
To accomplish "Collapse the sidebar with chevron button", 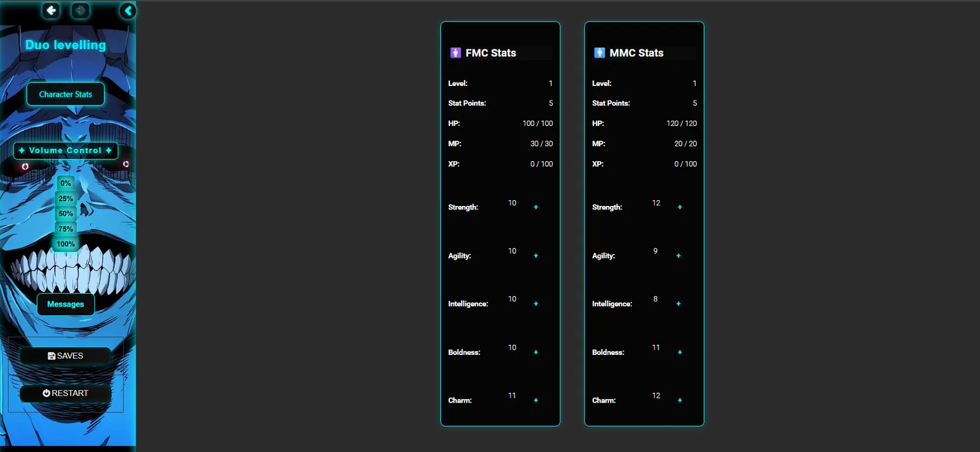I will point(128,11).
